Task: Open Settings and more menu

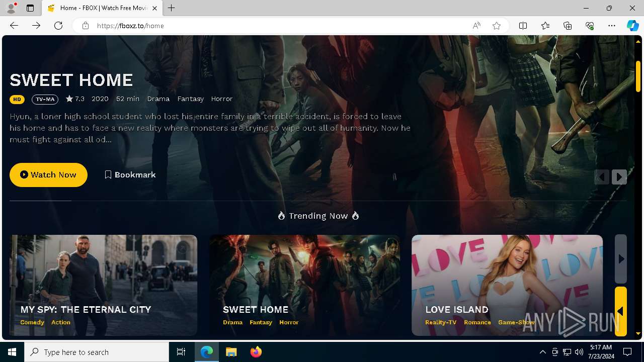Action: [612, 26]
